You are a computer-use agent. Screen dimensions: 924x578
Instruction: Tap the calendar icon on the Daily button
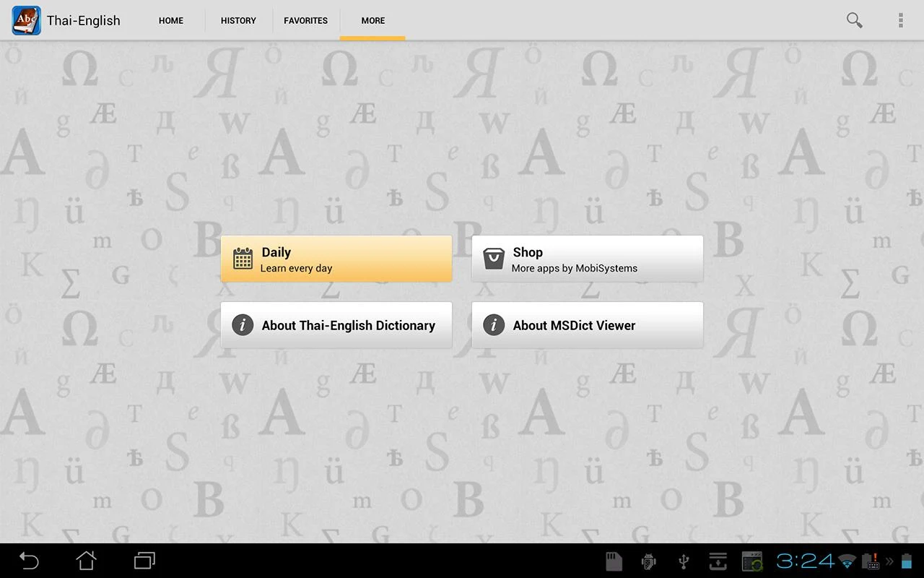pyautogui.click(x=242, y=258)
